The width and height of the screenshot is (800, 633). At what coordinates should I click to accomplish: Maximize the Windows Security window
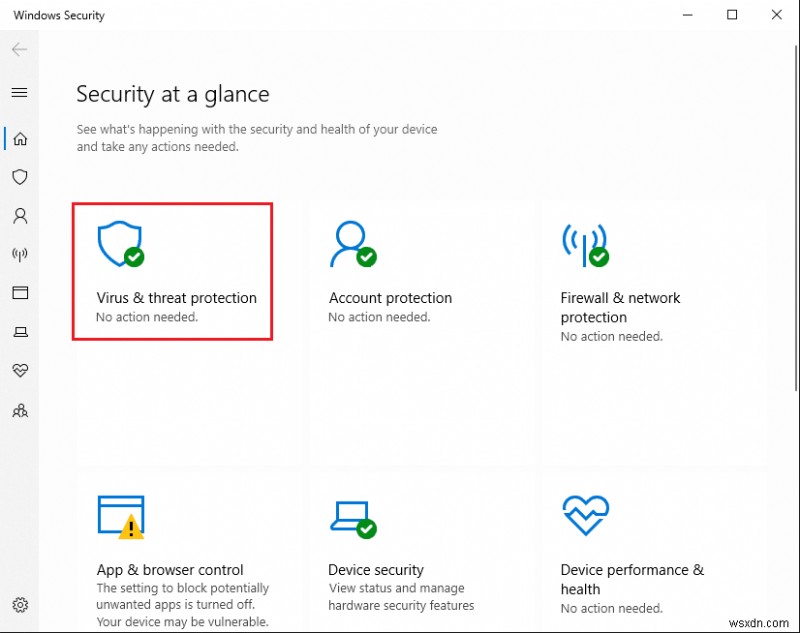click(732, 15)
